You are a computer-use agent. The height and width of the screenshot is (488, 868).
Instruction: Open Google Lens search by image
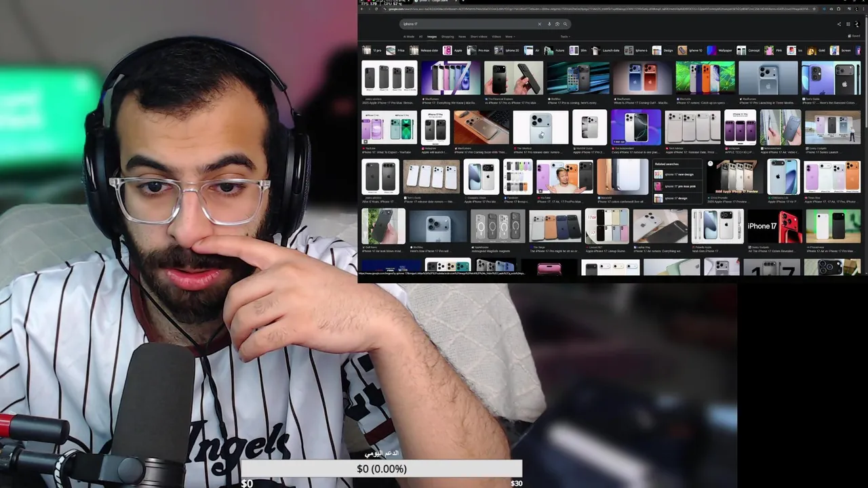click(557, 24)
